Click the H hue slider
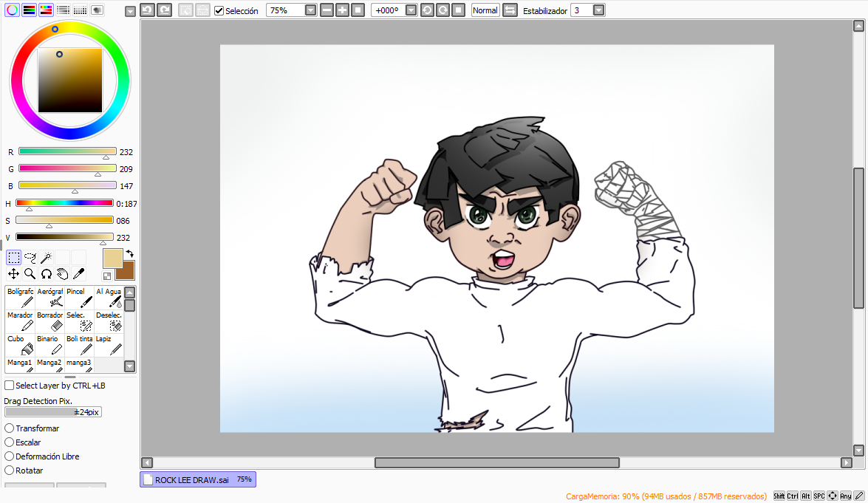This screenshot has width=868, height=503. point(64,203)
